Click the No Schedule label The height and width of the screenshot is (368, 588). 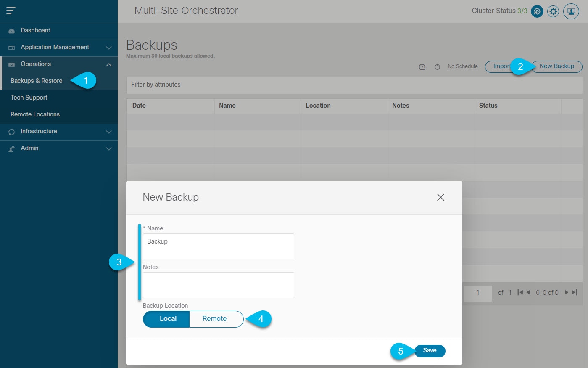pos(463,66)
